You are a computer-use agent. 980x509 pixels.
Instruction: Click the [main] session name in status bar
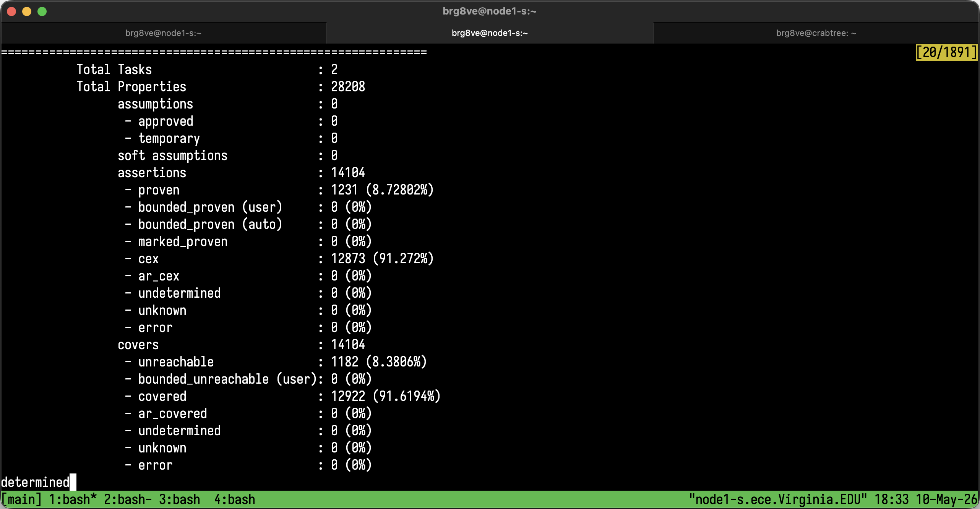pyautogui.click(x=21, y=499)
